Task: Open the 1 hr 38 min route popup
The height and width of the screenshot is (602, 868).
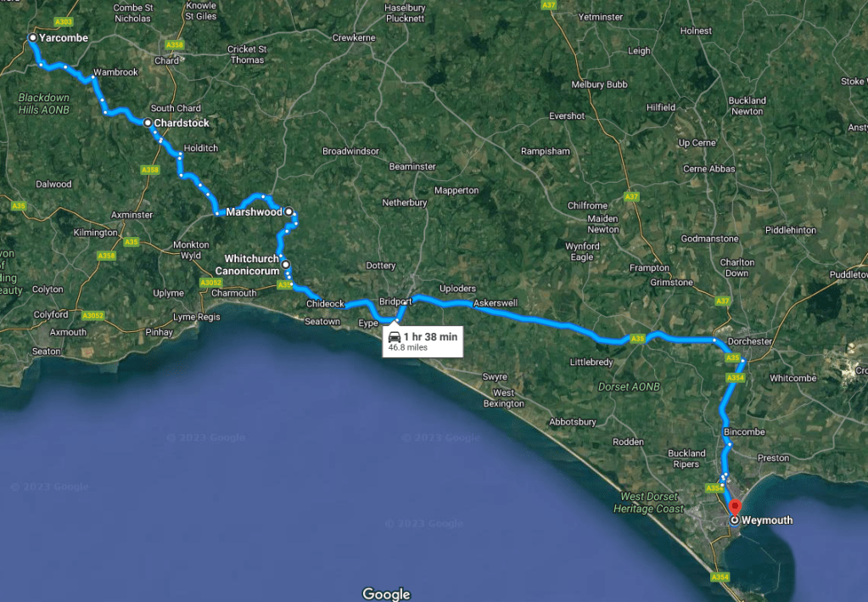Action: [x=423, y=341]
